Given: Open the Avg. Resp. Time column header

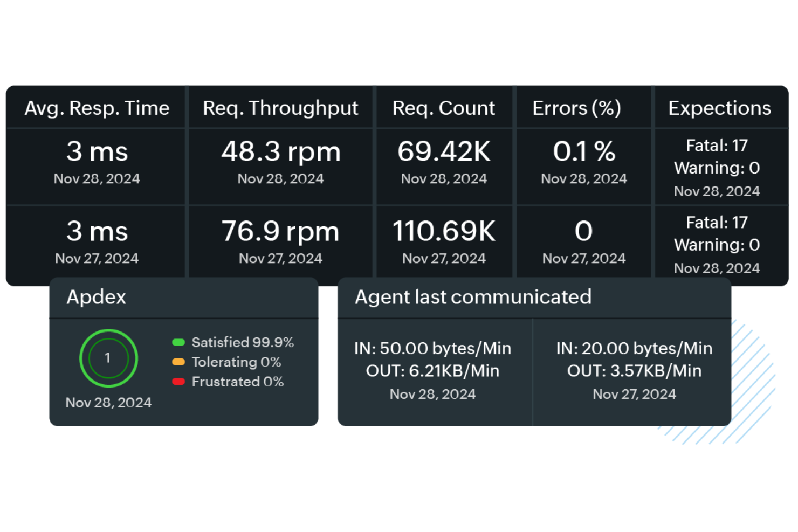Looking at the screenshot, I should tap(97, 108).
